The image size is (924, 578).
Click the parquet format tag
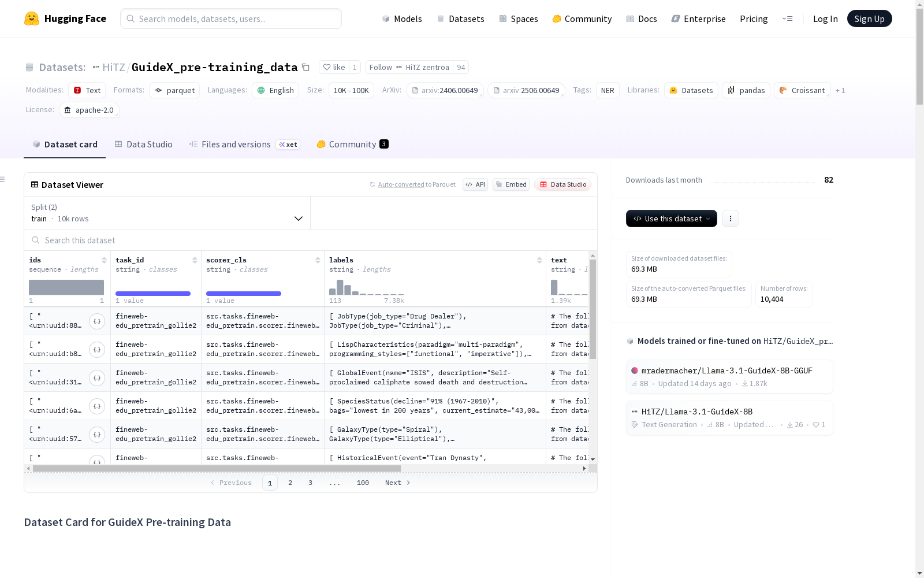pos(174,90)
